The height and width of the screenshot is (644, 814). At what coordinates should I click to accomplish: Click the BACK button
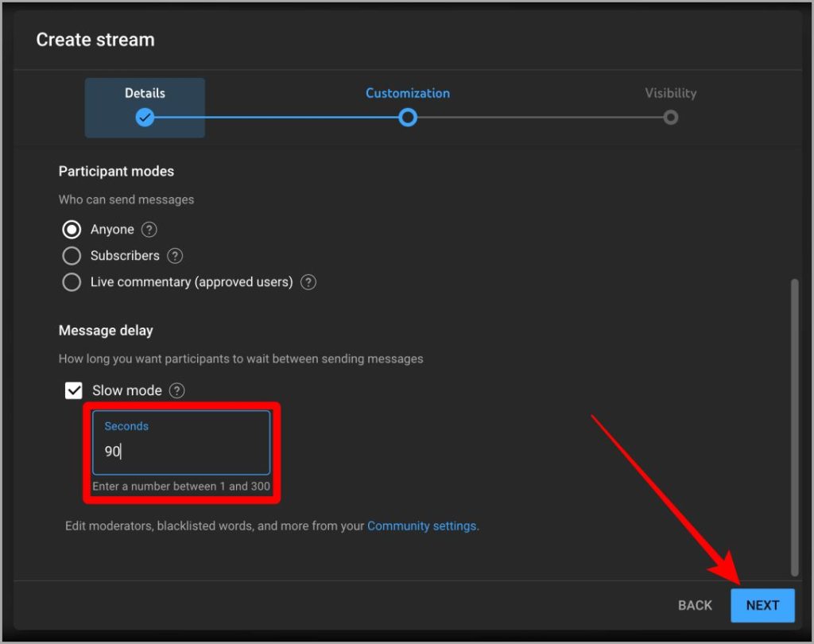click(695, 605)
